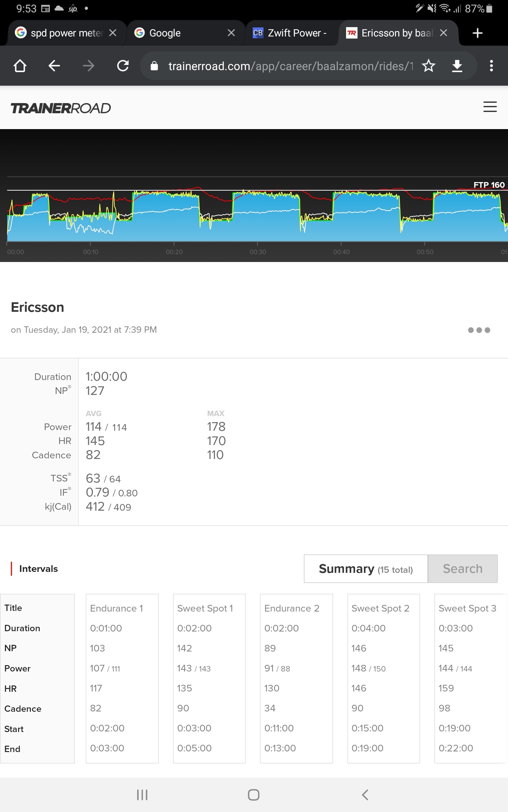Viewport: 508px width, 812px height.
Task: Open the TrainerRoad hamburger menu
Action: tap(490, 107)
